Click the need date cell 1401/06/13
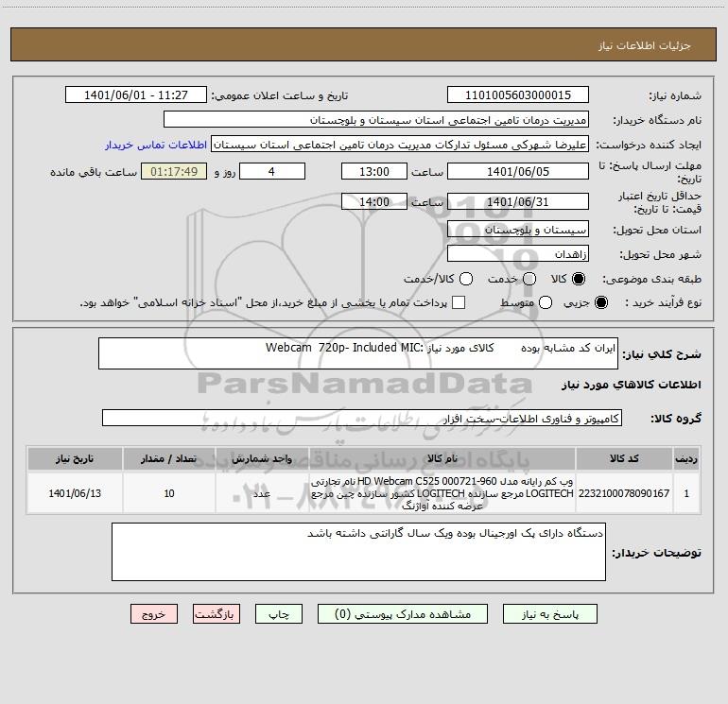 (75, 493)
